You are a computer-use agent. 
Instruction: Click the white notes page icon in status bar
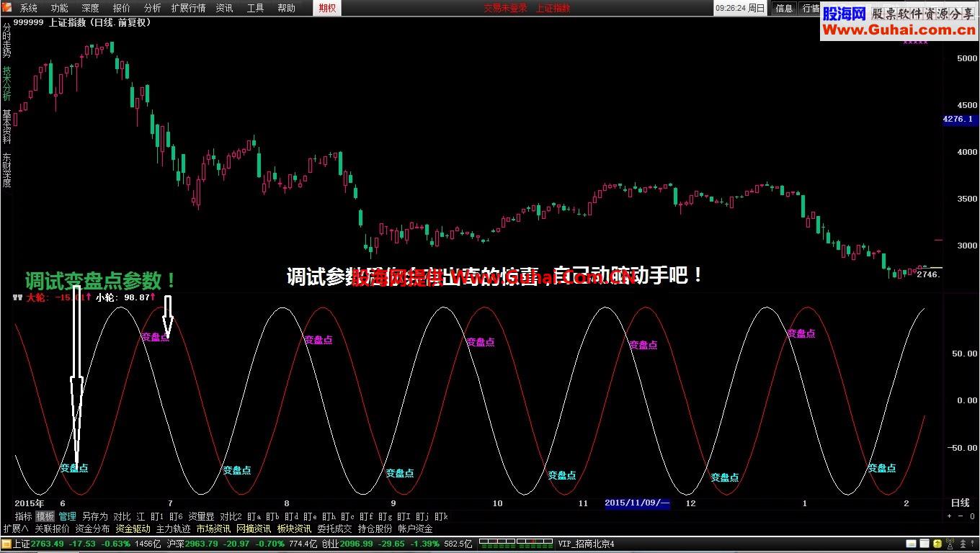pyautogui.click(x=925, y=544)
